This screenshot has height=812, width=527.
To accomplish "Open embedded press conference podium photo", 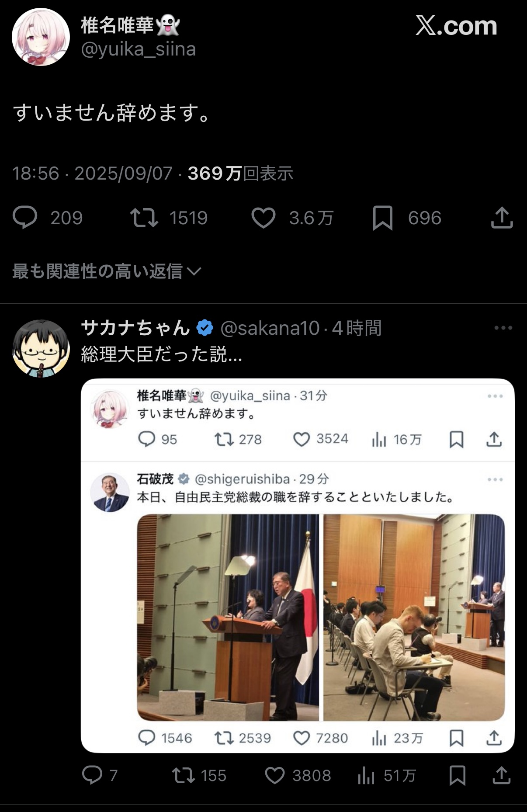I will point(228,617).
